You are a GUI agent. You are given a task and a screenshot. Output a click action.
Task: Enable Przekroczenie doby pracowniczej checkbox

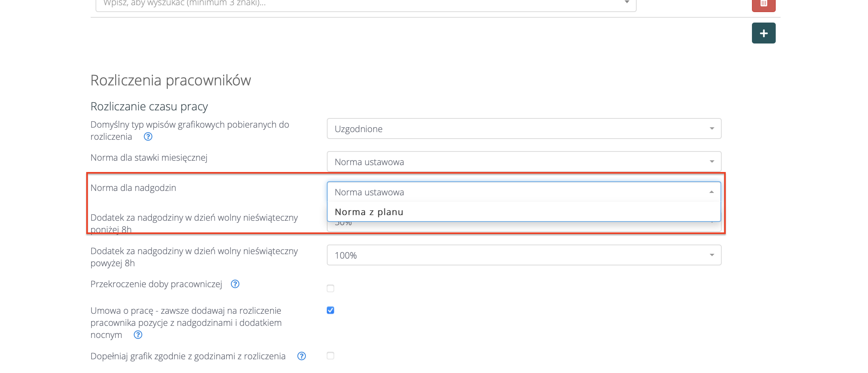click(330, 288)
